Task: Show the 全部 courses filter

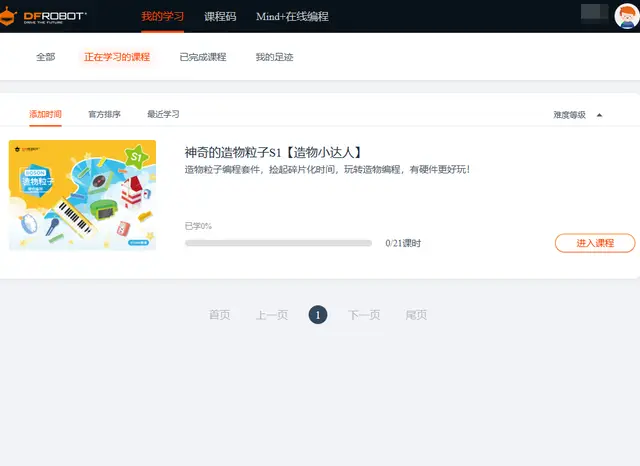Action: (x=46, y=57)
